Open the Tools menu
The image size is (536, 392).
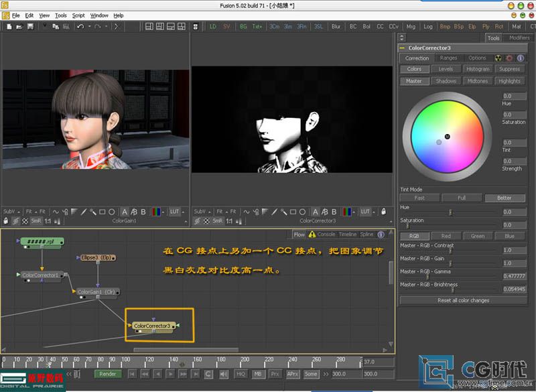[x=61, y=15]
